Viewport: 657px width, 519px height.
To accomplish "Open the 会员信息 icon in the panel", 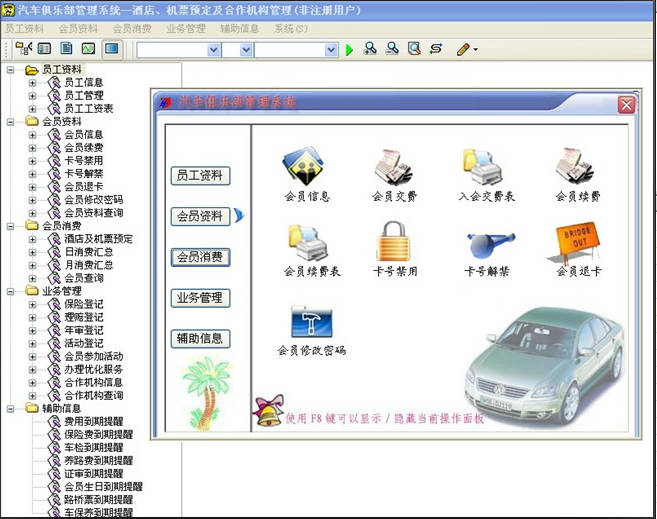I will (x=303, y=166).
